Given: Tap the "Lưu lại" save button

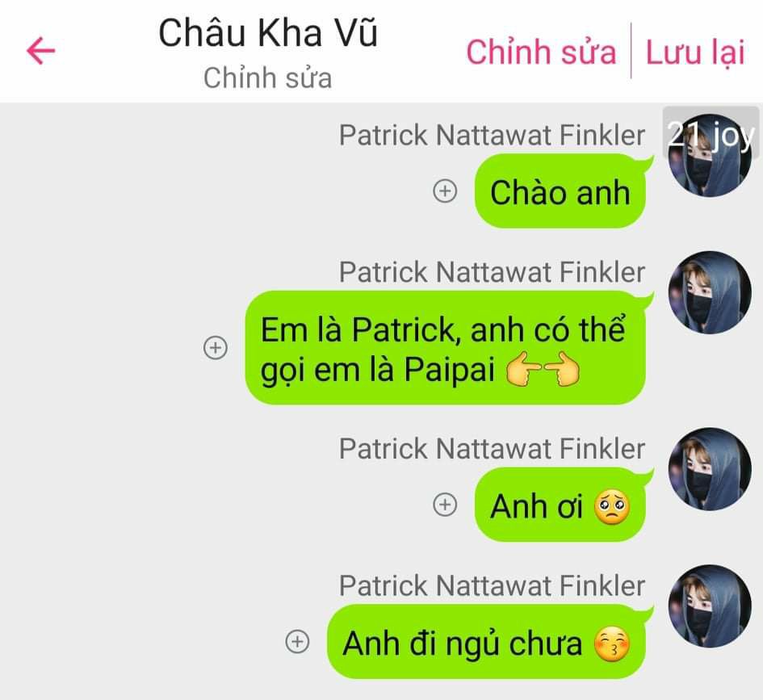Looking at the screenshot, I should 695,52.
